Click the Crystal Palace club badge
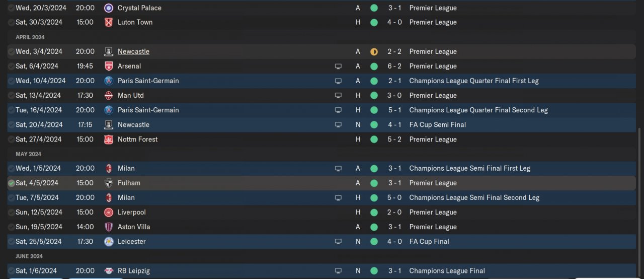This screenshot has height=279, width=644. [x=108, y=8]
